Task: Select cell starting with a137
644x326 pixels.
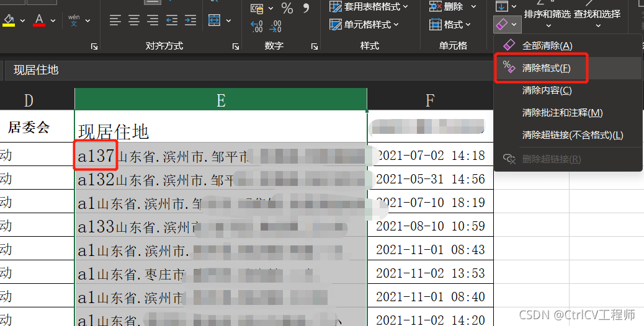Action: [x=221, y=154]
